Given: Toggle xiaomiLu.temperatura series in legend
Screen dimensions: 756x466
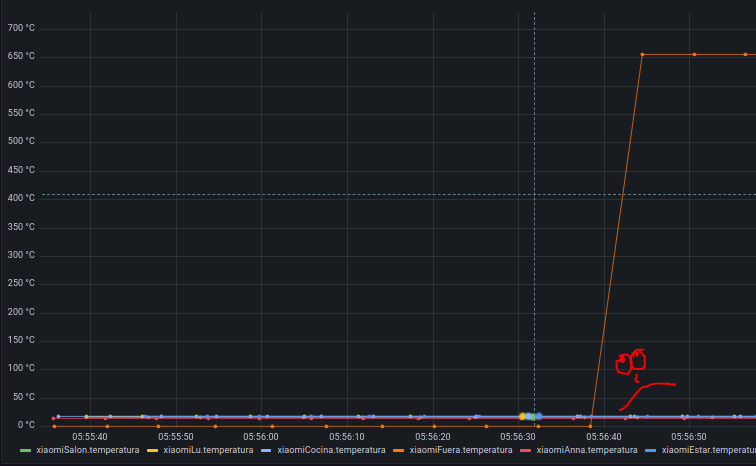Looking at the screenshot, I should [208, 450].
